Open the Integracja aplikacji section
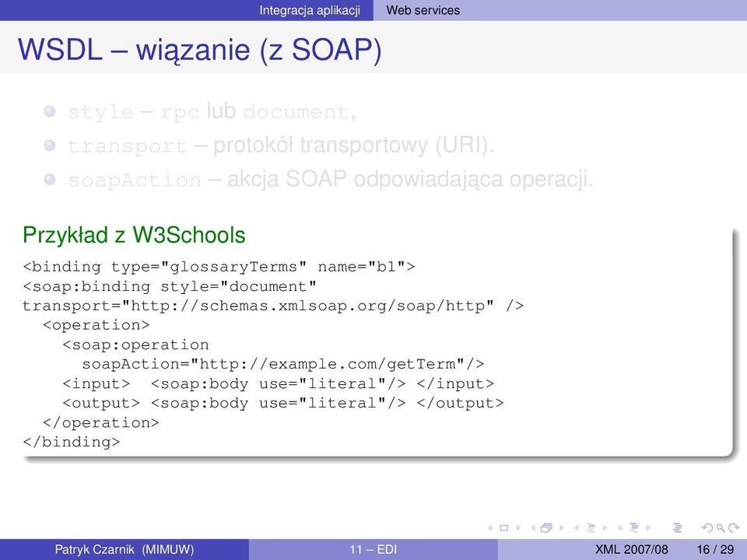The image size is (747, 560). pyautogui.click(x=310, y=10)
